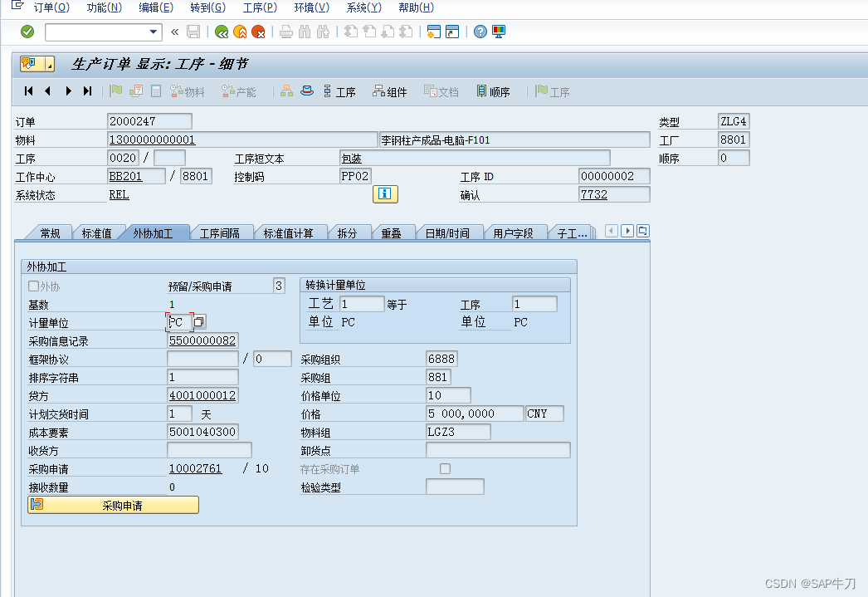This screenshot has width=868, height=597.
Task: Click the Generate Shortcut icon
Action: tap(452, 32)
